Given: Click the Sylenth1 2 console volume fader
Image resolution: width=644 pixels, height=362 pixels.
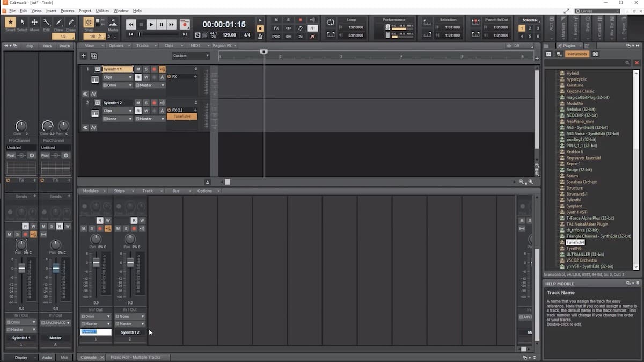Looking at the screenshot, I should [130, 263].
